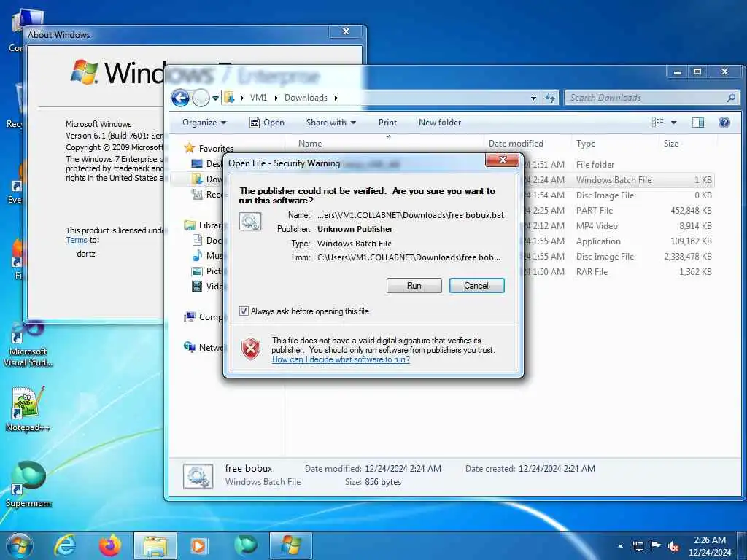
Task: Expand the arrow after VM1 breadcrumb
Action: [x=276, y=98]
